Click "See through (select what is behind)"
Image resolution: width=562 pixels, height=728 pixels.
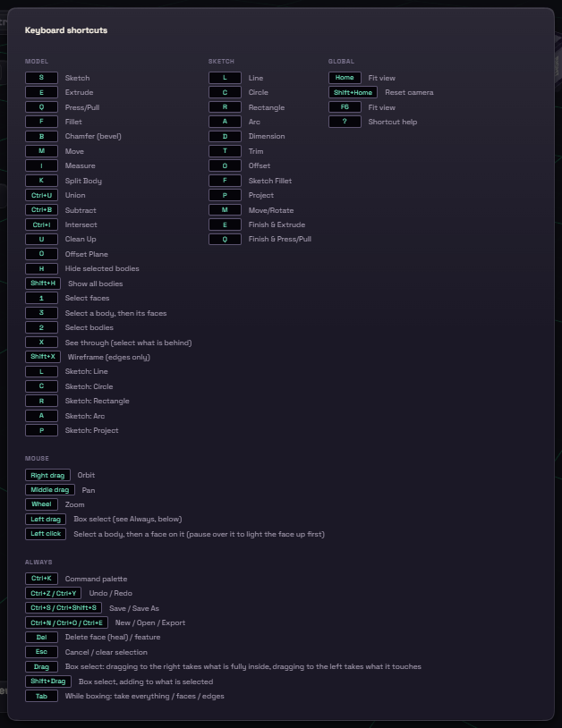tap(128, 343)
